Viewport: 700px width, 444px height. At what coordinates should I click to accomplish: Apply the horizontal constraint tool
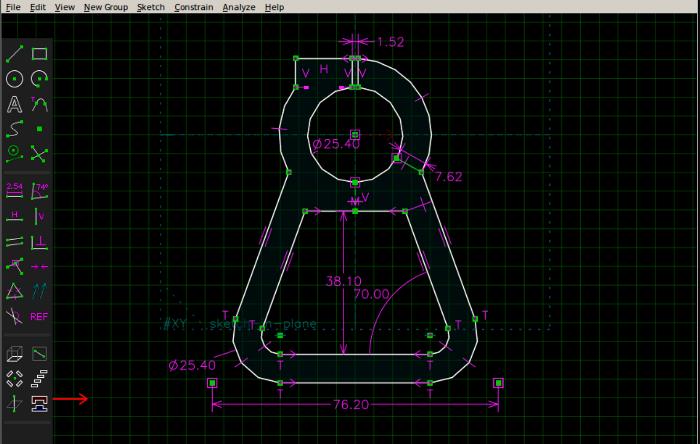click(x=14, y=216)
